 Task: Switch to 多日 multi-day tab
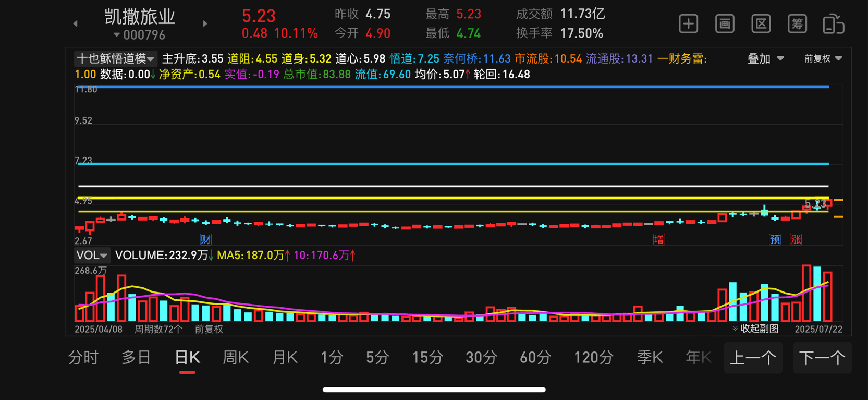click(136, 358)
